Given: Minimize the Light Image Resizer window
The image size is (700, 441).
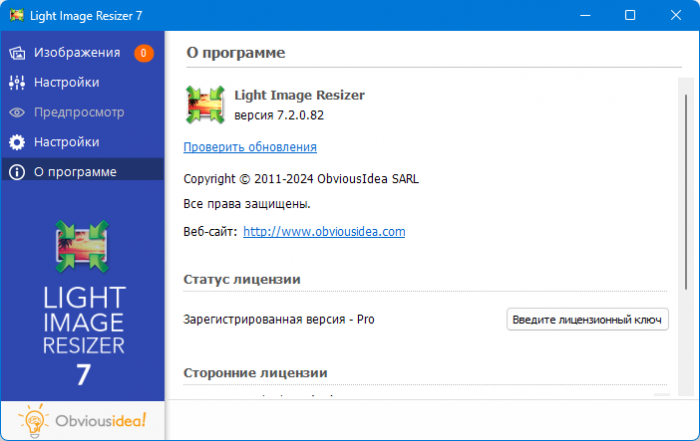Looking at the screenshot, I should pyautogui.click(x=583, y=15).
